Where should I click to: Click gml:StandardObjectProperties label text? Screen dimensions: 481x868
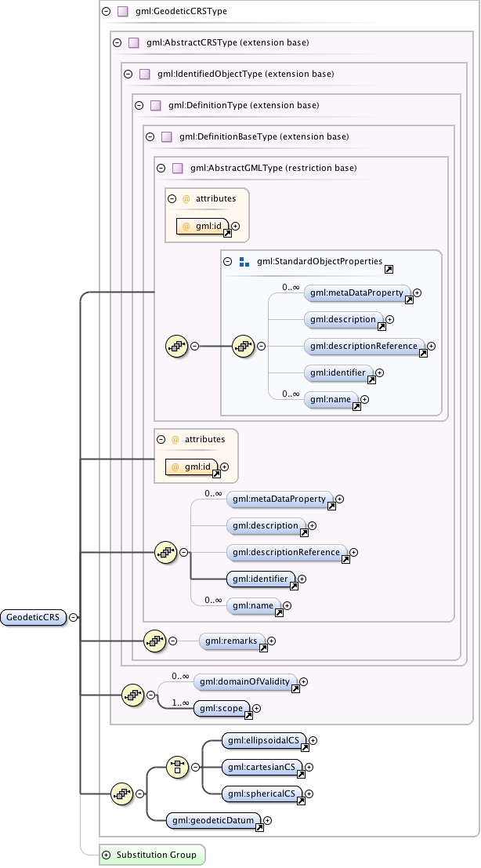pyautogui.click(x=320, y=261)
